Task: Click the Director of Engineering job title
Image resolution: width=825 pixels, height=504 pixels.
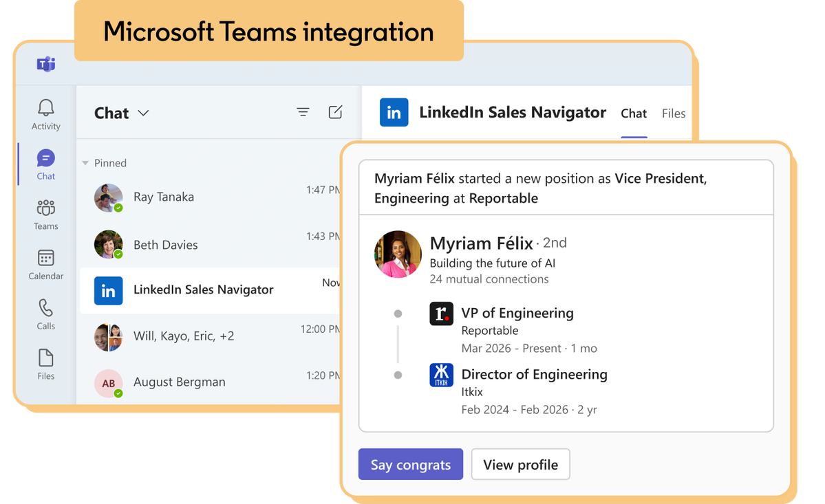Action: (534, 374)
